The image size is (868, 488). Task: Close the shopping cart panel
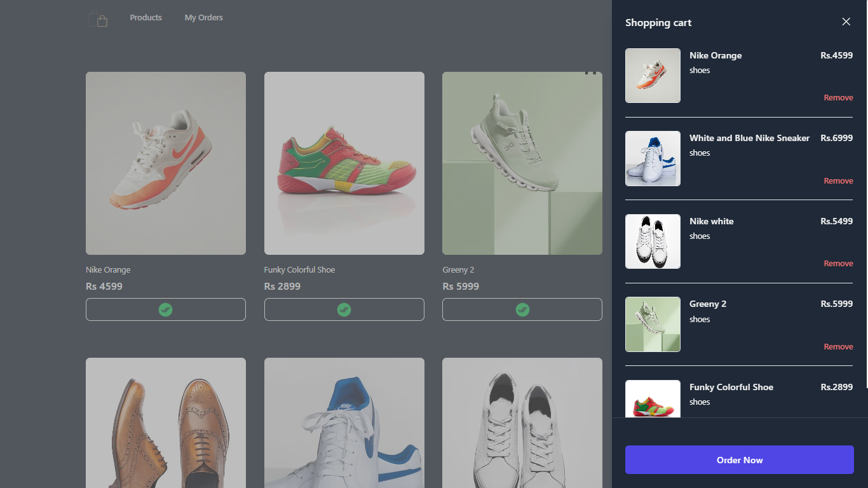pyautogui.click(x=846, y=22)
